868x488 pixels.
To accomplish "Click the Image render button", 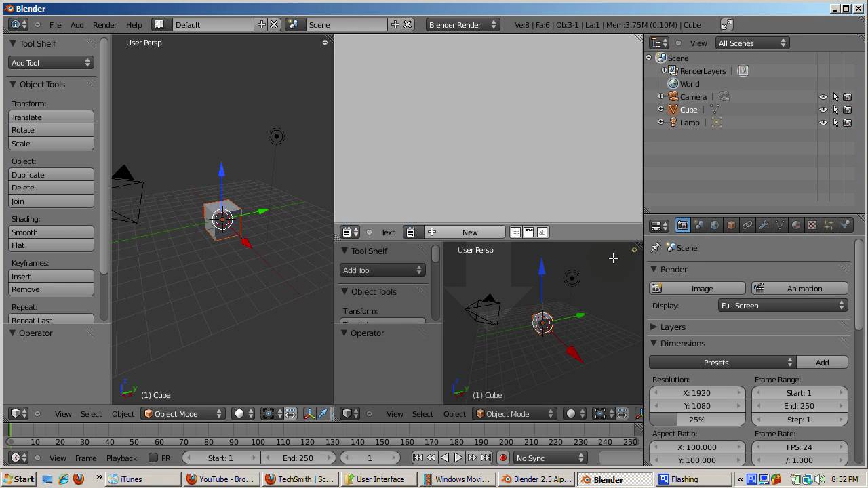I will 697,289.
